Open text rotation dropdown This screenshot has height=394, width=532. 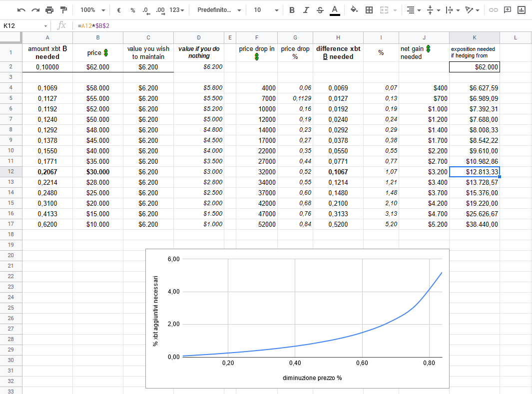point(472,10)
